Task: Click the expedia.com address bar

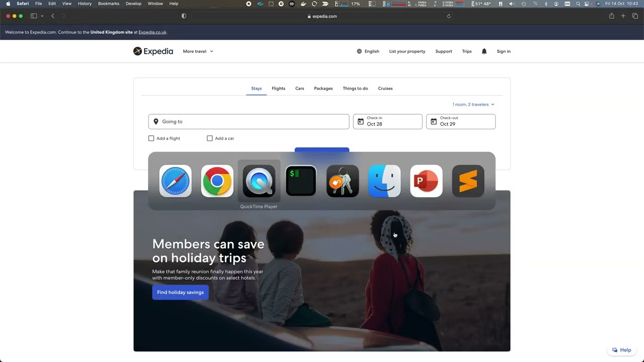Action: (x=322, y=16)
